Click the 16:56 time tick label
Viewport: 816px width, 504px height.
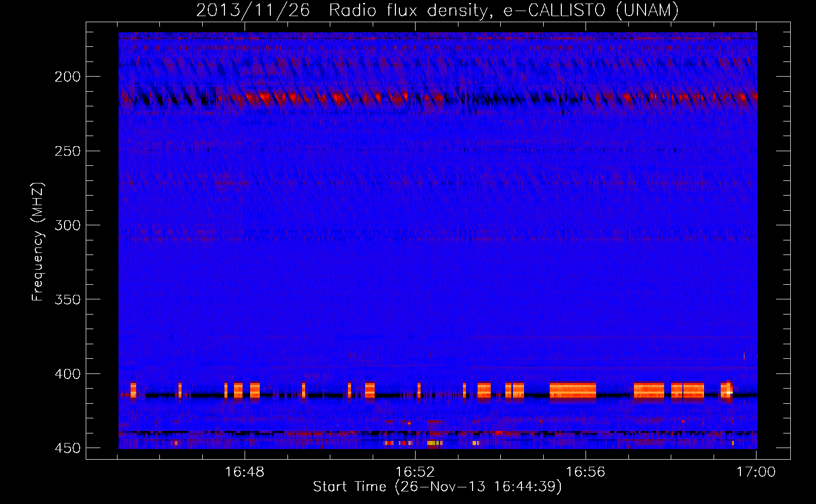(586, 472)
